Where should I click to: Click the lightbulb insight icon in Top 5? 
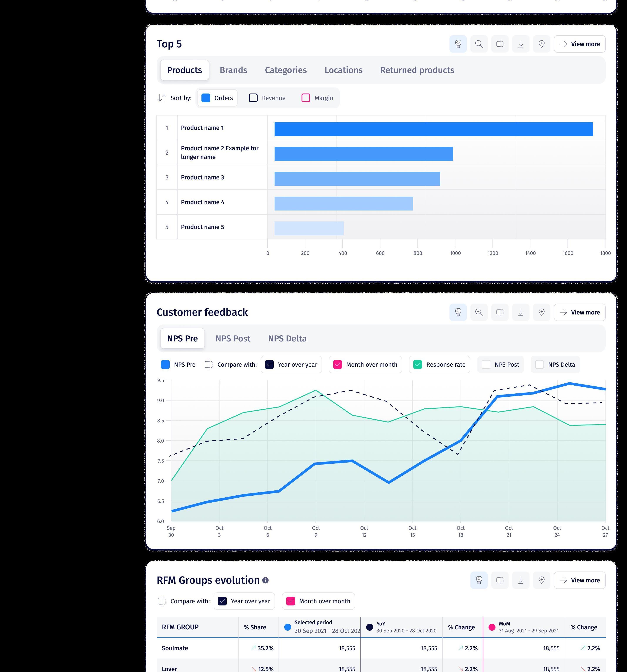[458, 43]
